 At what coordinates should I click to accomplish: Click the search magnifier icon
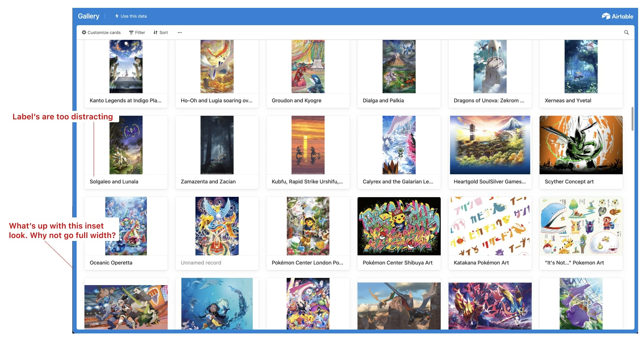[x=626, y=32]
